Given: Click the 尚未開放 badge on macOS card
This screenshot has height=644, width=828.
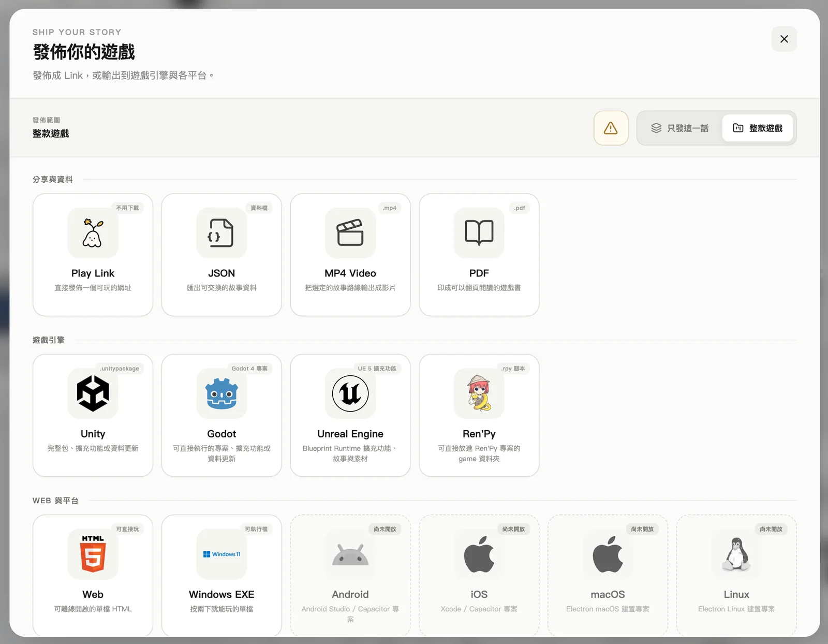Looking at the screenshot, I should (x=642, y=529).
